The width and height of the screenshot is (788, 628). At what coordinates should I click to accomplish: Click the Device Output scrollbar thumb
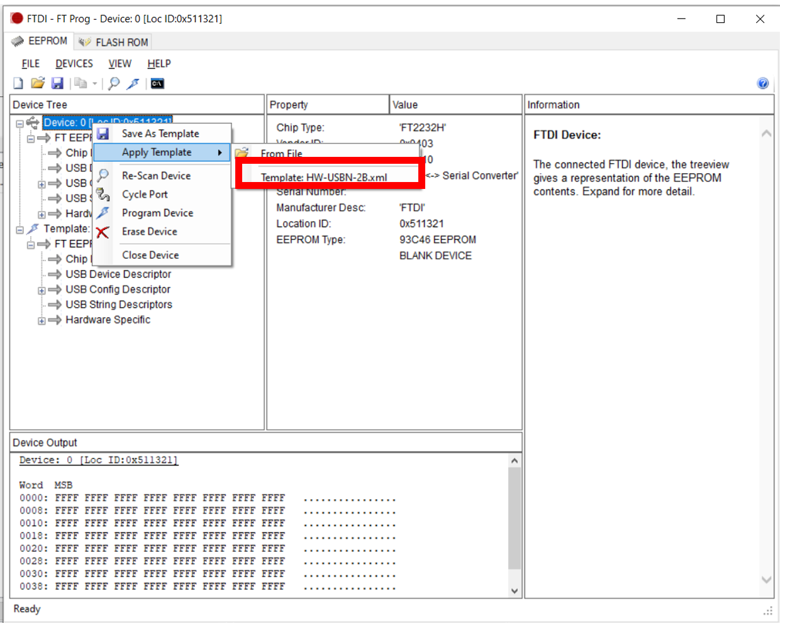pyautogui.click(x=514, y=518)
